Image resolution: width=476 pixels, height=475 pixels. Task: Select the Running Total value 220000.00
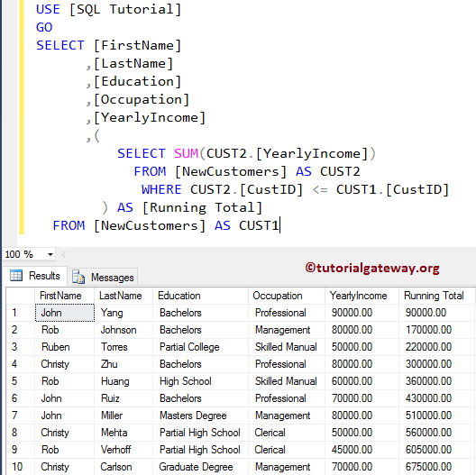click(x=436, y=347)
